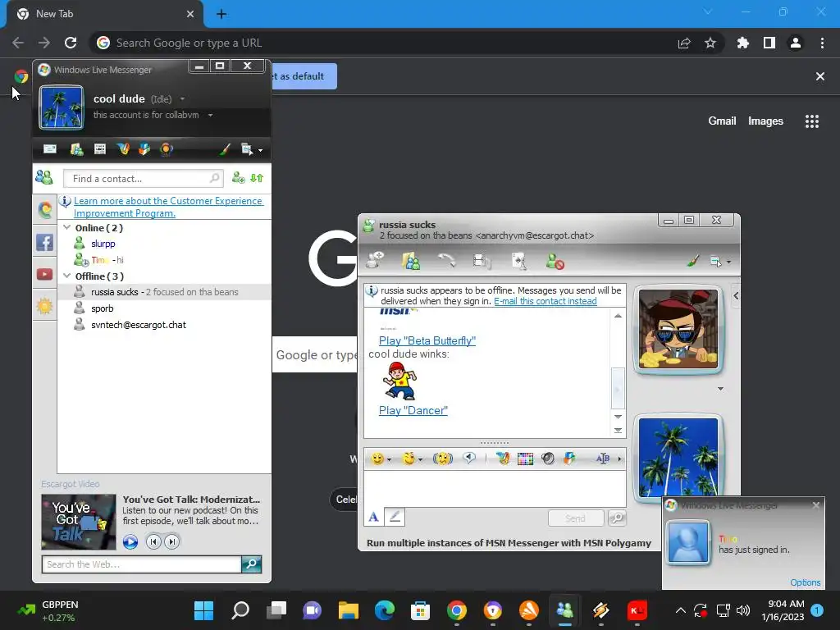
Task: Click the Find a contact search field
Action: 143,178
